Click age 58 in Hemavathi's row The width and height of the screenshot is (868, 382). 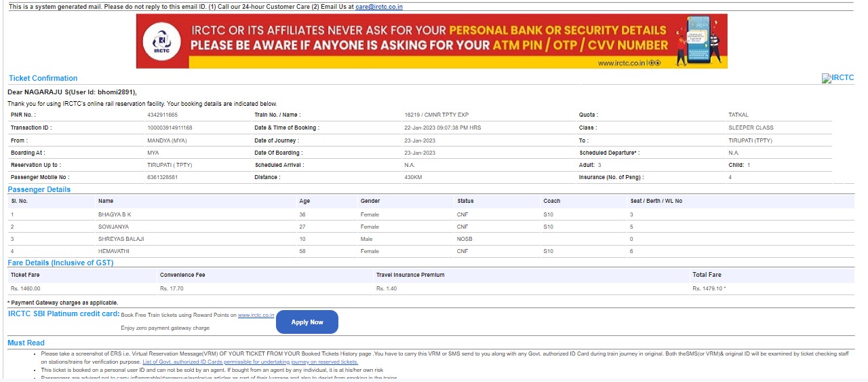pos(302,251)
